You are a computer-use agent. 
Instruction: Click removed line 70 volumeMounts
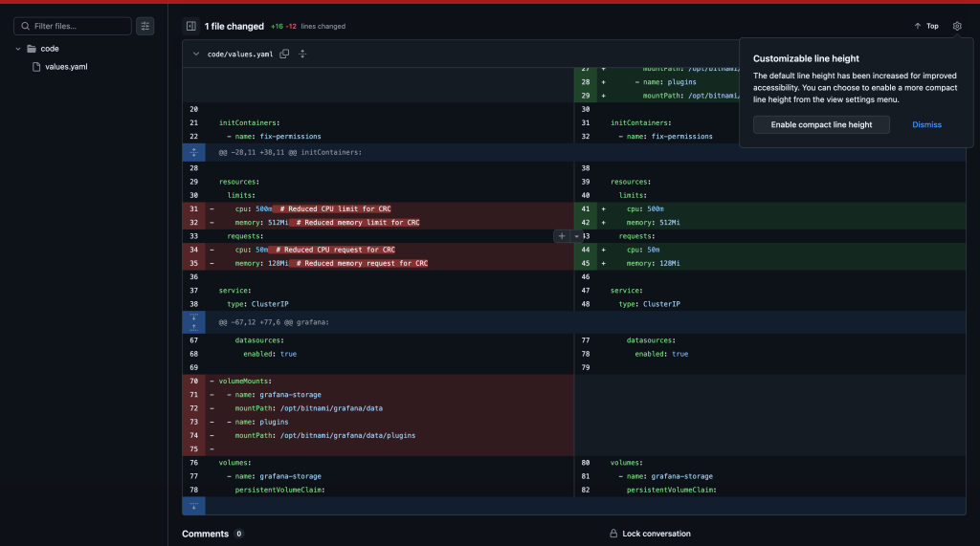point(378,382)
